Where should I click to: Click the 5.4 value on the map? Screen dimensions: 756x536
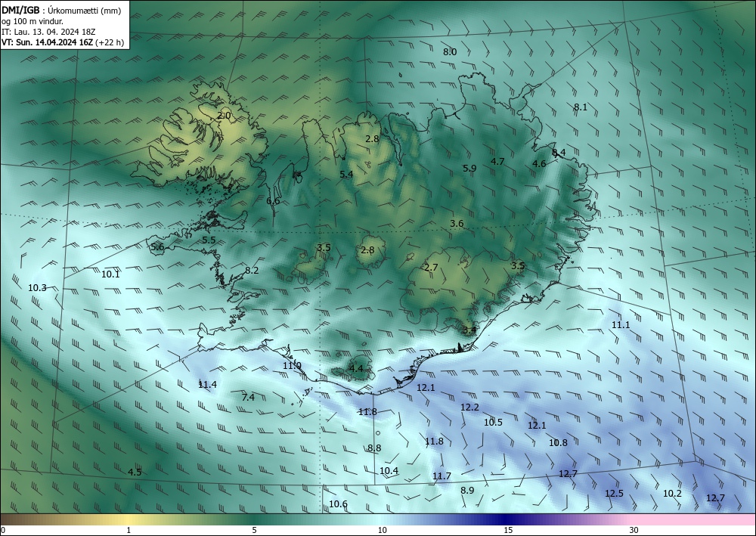click(x=346, y=174)
